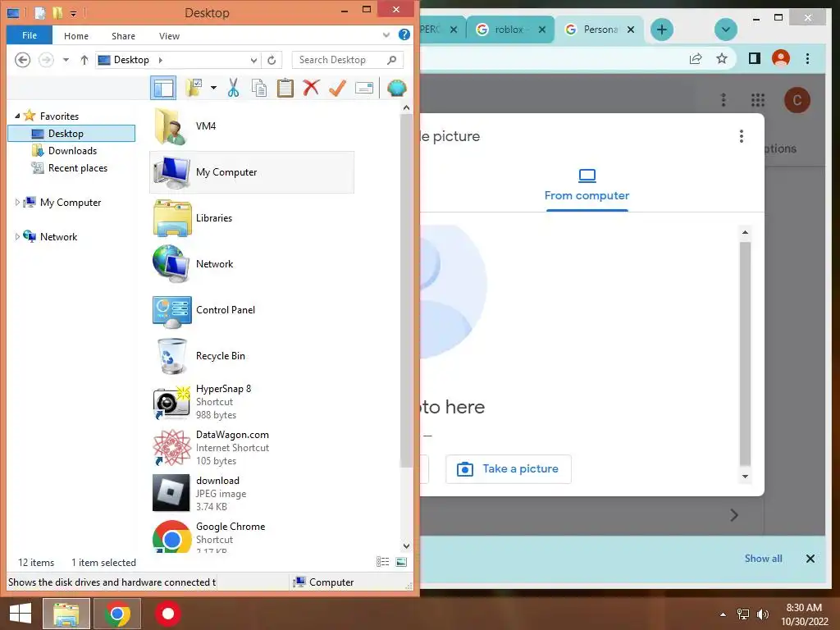Click the Paste clipboard icon in Explorer toolbar

(285, 88)
